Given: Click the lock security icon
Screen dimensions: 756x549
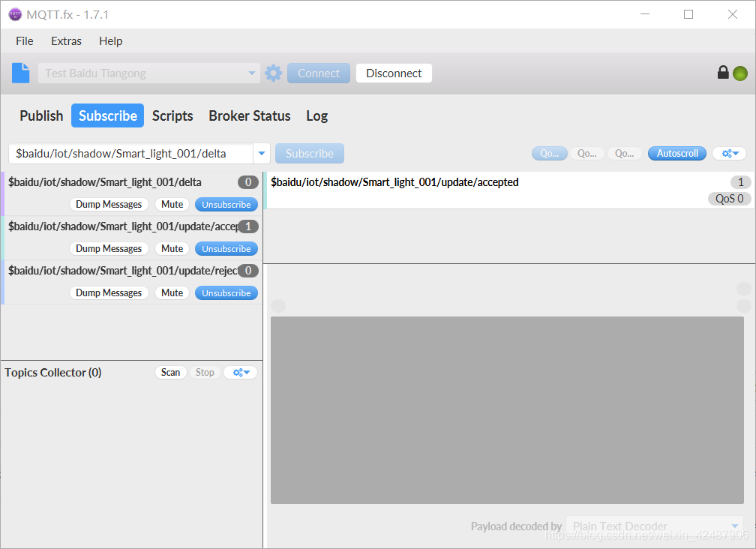Looking at the screenshot, I should coord(723,72).
